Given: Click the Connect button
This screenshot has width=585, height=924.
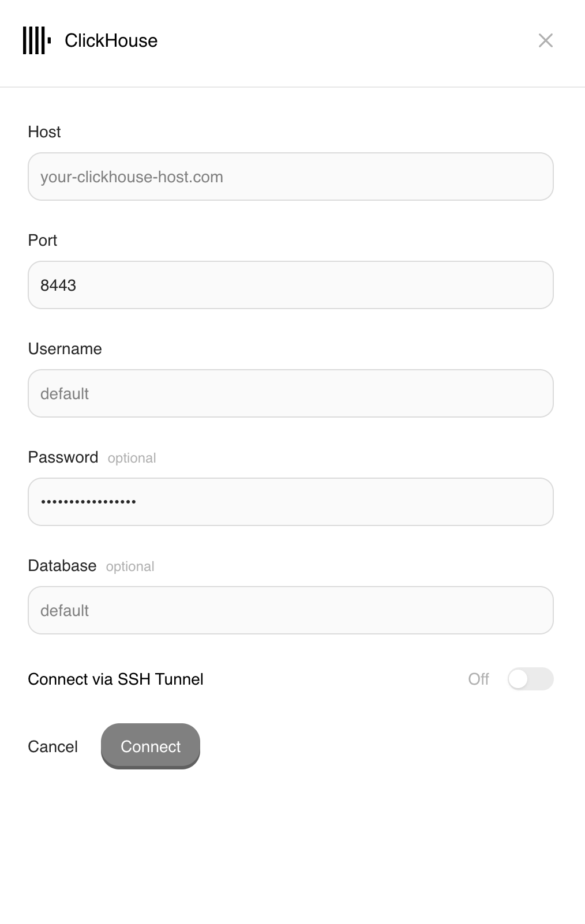Looking at the screenshot, I should coord(150,746).
